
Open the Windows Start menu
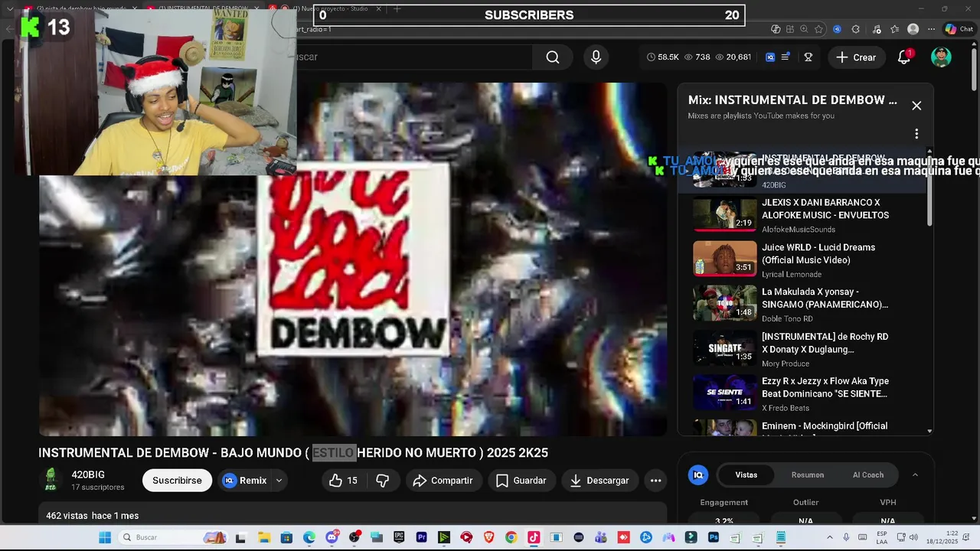coord(105,537)
